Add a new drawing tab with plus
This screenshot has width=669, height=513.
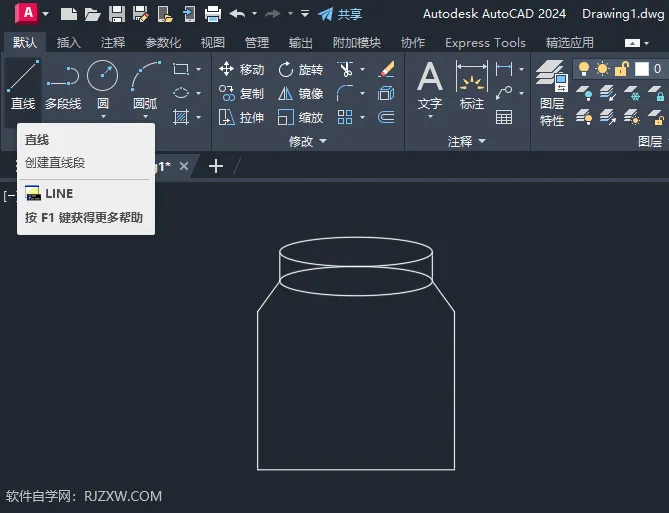click(216, 166)
